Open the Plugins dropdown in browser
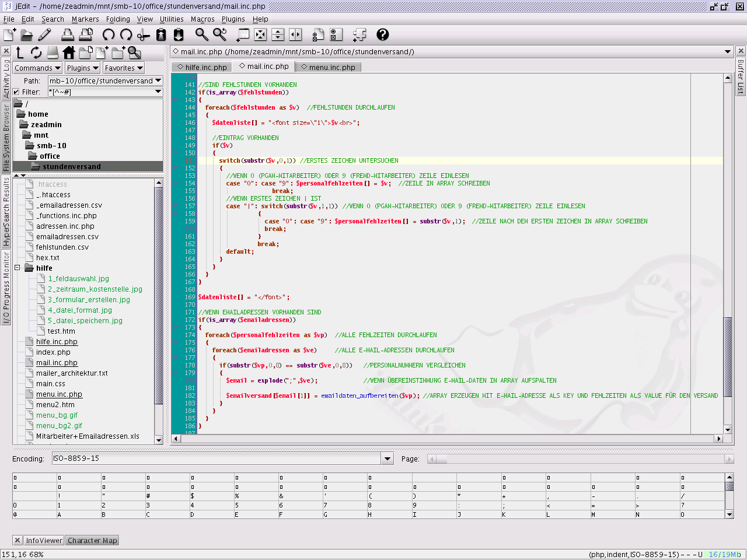This screenshot has height=560, width=747. [x=82, y=68]
